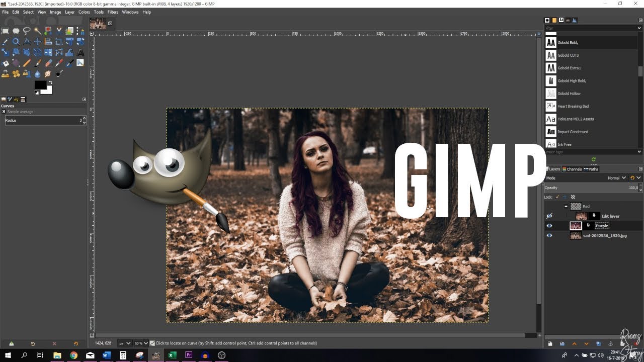Show the hidden Edit layer
The width and height of the screenshot is (644, 362).
[x=549, y=216]
